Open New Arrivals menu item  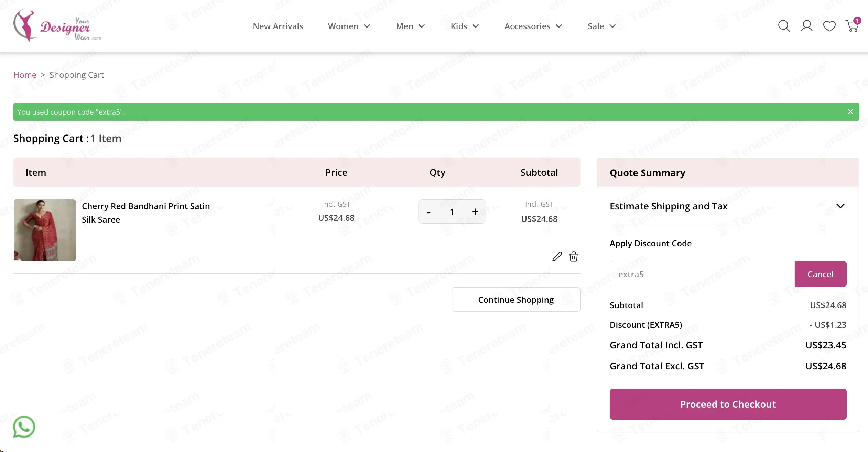pos(278,26)
